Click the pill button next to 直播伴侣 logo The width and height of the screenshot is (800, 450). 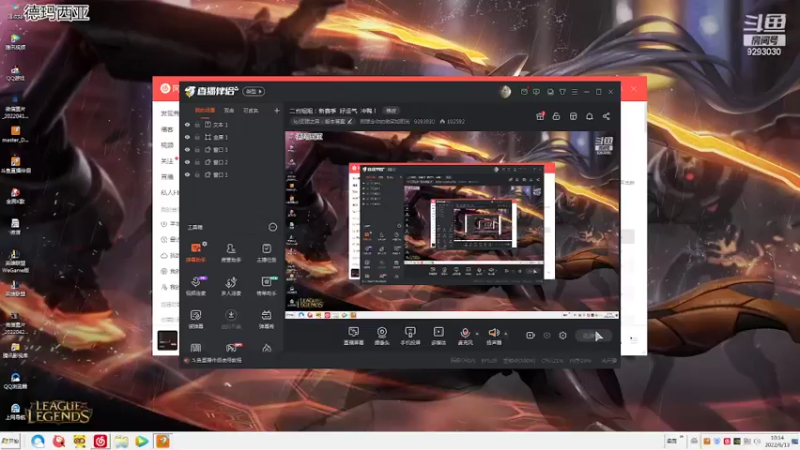pos(254,91)
